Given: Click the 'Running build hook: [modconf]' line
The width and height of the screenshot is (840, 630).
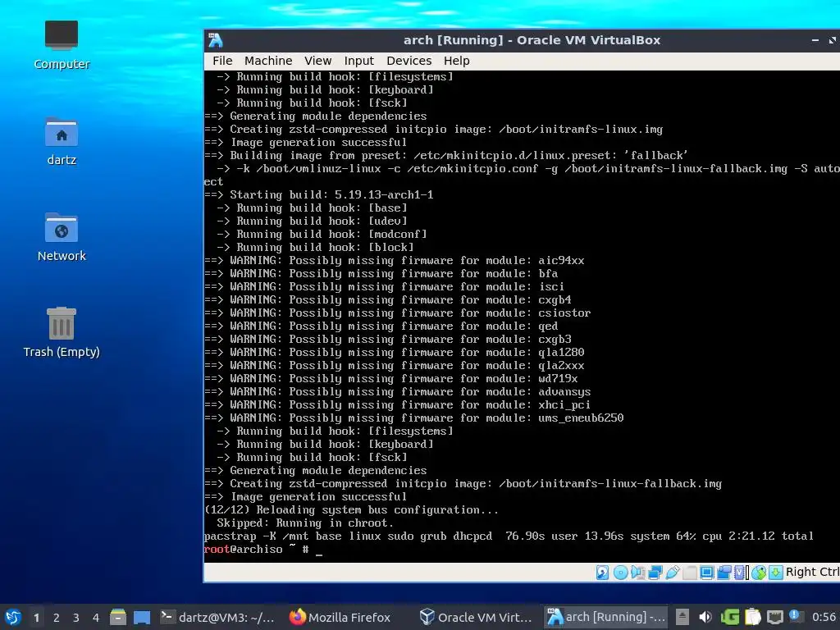Looking at the screenshot, I should click(x=322, y=235).
